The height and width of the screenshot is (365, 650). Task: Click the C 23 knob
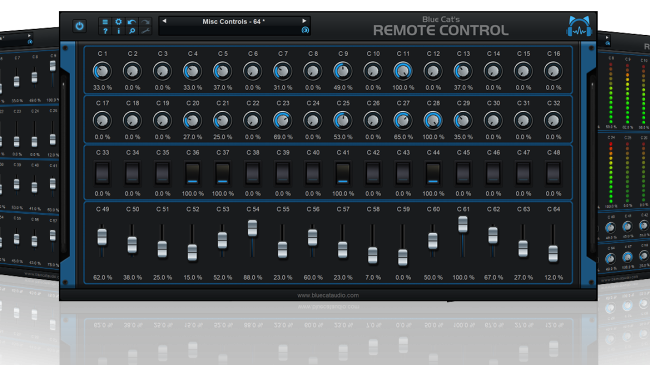pyautogui.click(x=282, y=120)
